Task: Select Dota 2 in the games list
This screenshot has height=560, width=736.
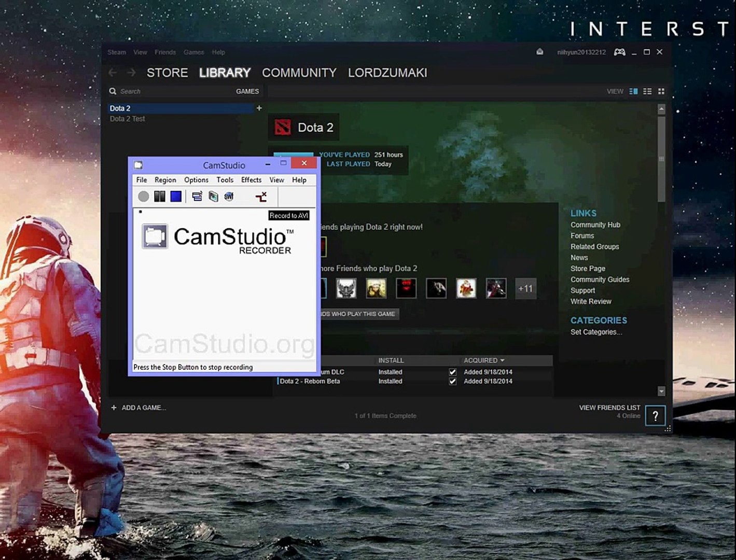Action: point(181,108)
